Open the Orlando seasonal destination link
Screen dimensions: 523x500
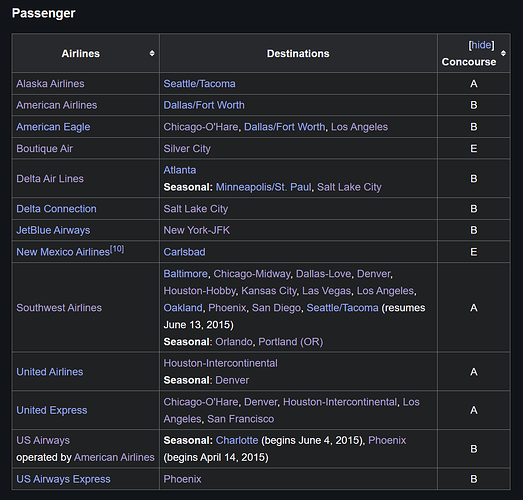(234, 342)
